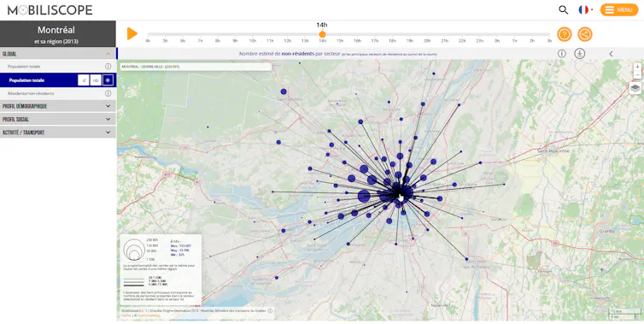This screenshot has width=644, height=324.
Task: Expand Activité / Transport section
Action: (58, 133)
